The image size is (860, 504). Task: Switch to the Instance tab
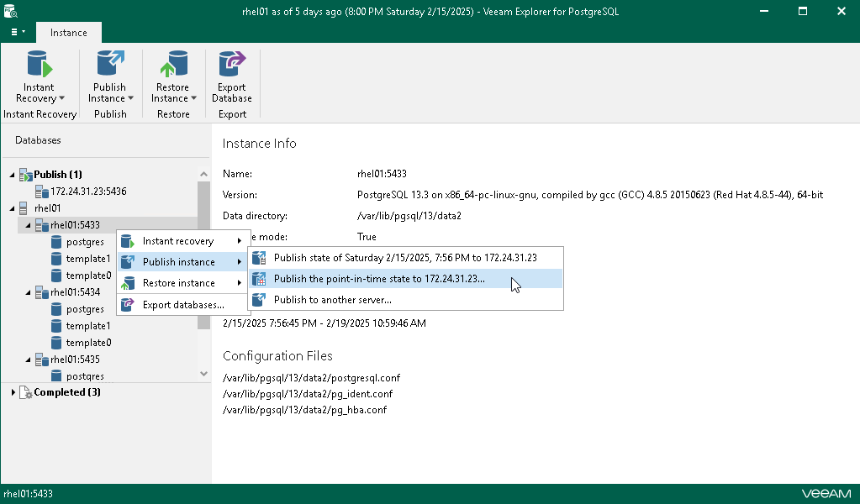(69, 32)
